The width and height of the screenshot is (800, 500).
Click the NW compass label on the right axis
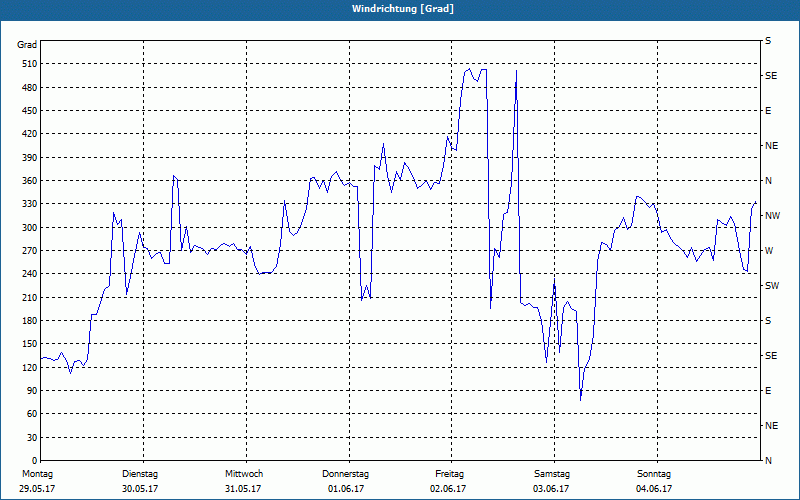tap(772, 216)
